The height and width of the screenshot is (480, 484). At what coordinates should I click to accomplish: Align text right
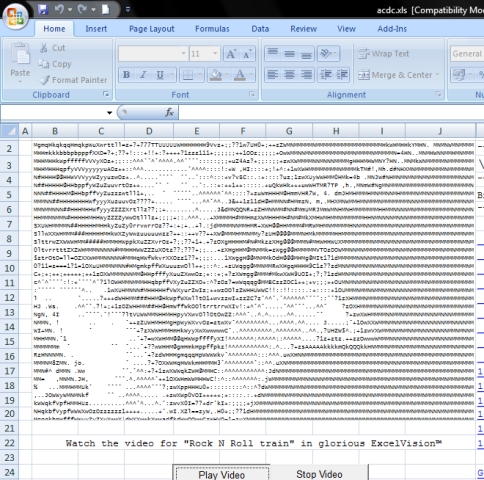click(306, 75)
